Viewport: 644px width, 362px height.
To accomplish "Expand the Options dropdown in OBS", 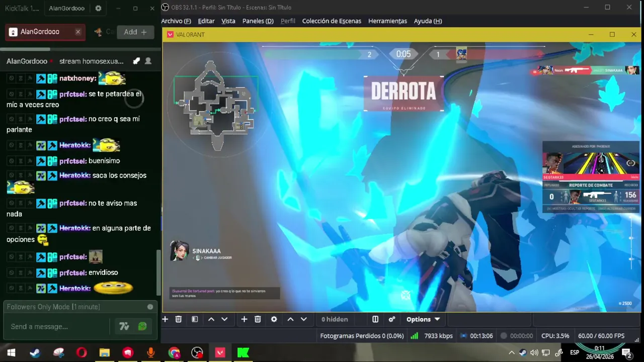I will pyautogui.click(x=423, y=319).
